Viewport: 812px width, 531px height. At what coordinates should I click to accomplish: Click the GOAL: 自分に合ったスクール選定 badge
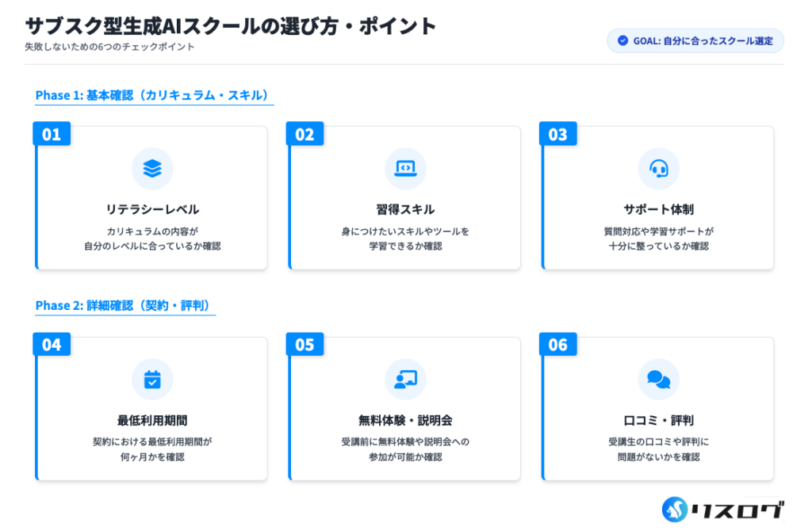(x=695, y=41)
